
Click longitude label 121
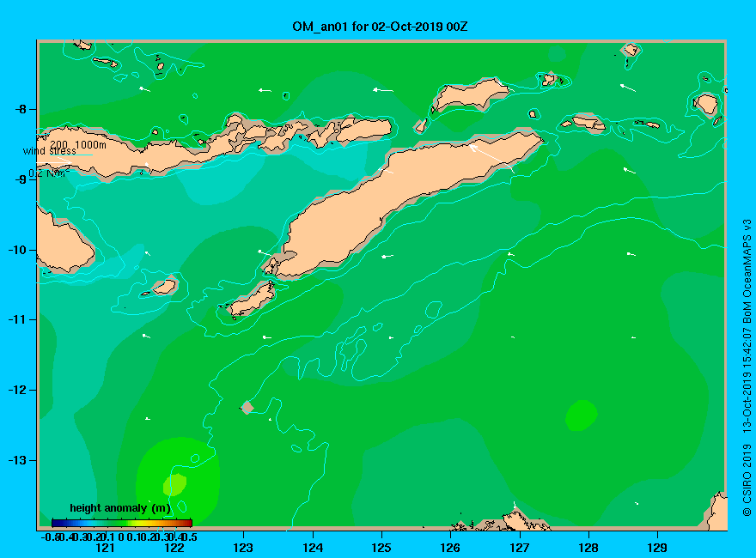click(105, 548)
